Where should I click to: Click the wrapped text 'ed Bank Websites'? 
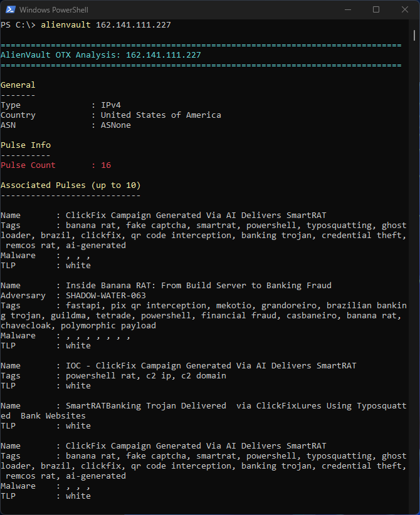pyautogui.click(x=43, y=416)
